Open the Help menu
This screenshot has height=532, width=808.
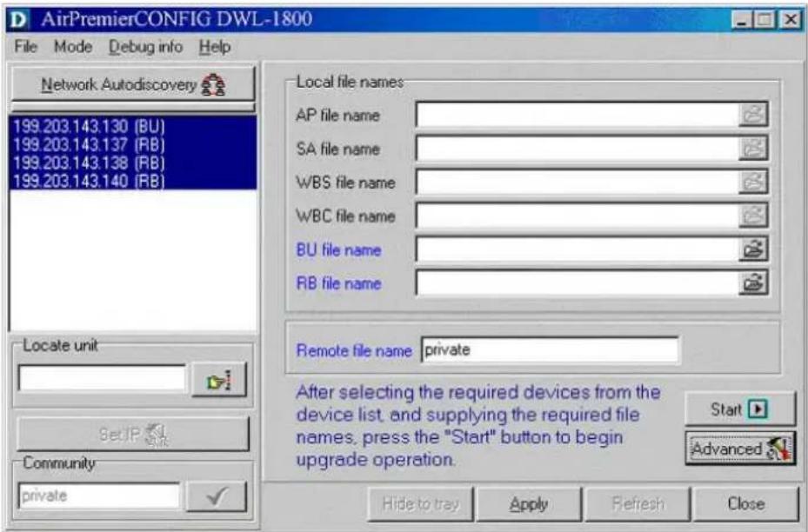coord(214,47)
